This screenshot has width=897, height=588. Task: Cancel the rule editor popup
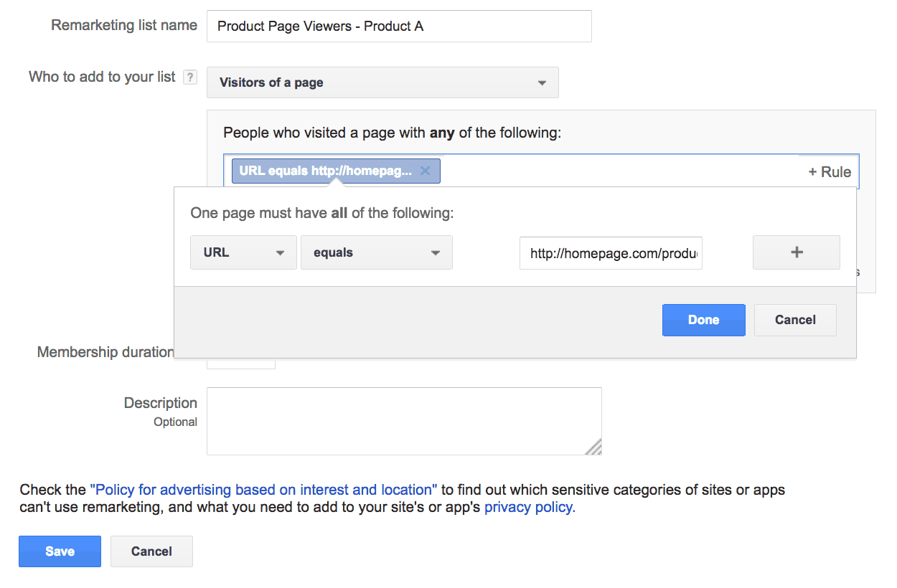coord(795,320)
